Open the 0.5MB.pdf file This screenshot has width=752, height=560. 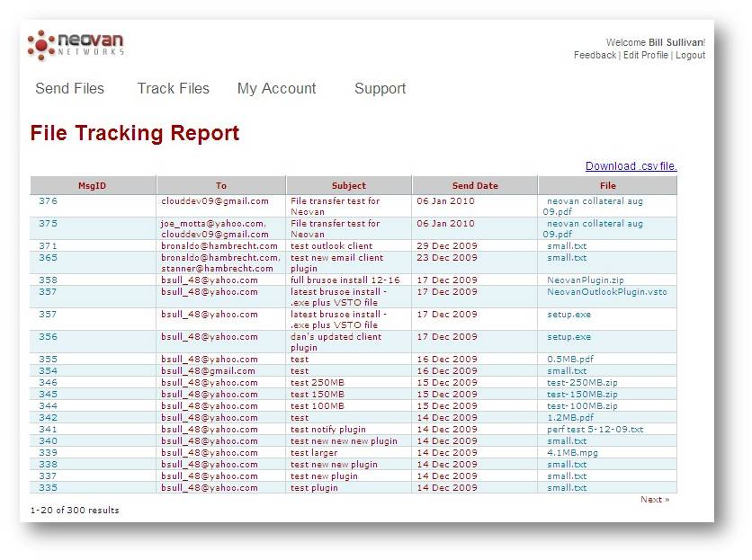click(x=570, y=360)
